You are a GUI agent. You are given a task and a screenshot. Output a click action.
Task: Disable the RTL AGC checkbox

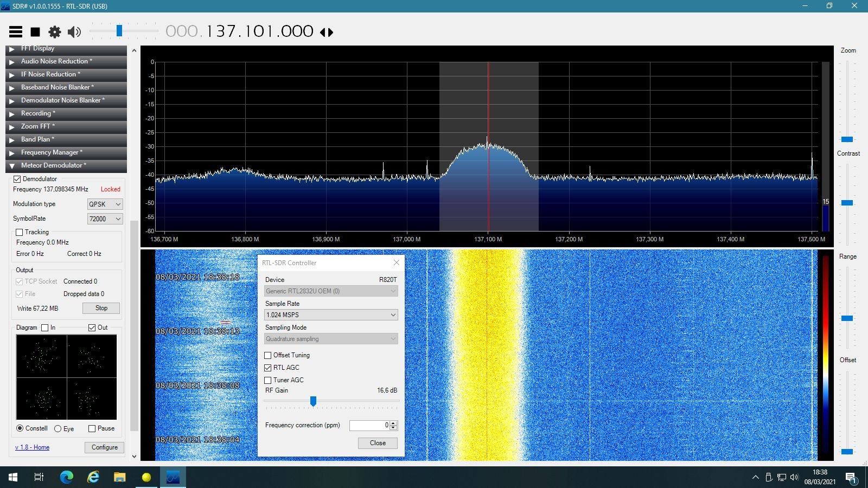coord(268,368)
